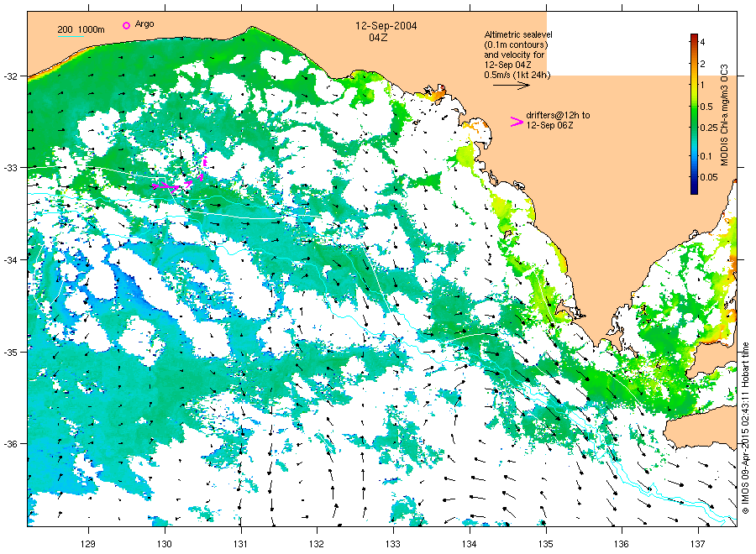Image resolution: width=756 pixels, height=554 pixels.
Task: Click the 'Argo' legend text
Action: click(144, 24)
